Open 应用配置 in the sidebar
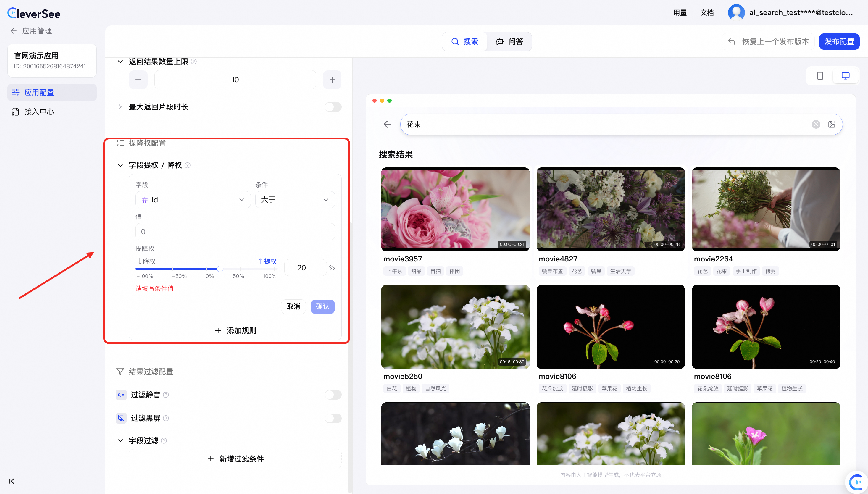 click(52, 92)
